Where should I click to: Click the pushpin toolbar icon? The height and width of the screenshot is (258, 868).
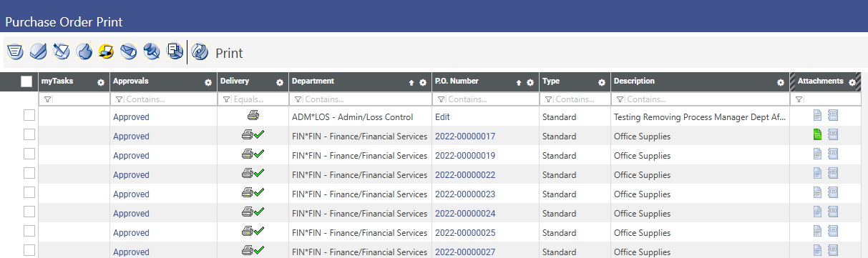pyautogui.click(x=151, y=51)
